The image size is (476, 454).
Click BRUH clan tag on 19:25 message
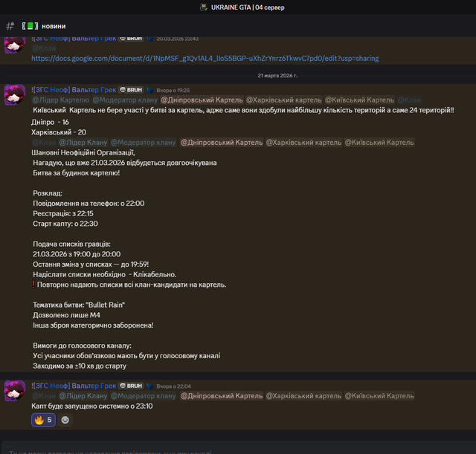click(x=131, y=90)
